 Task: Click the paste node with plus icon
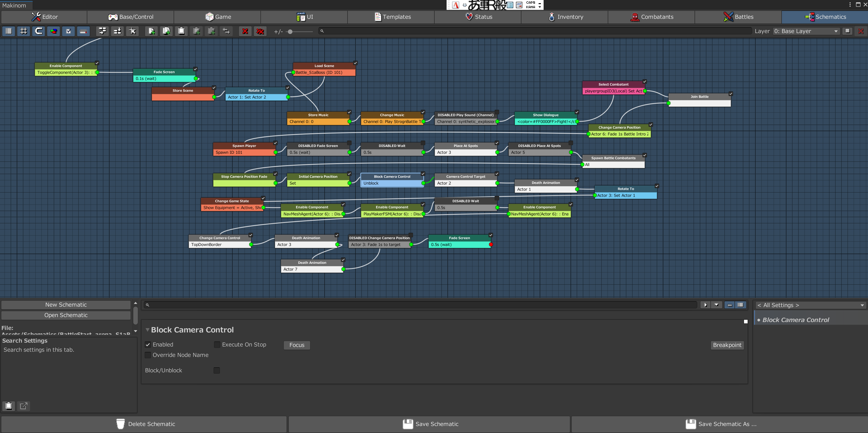click(197, 31)
